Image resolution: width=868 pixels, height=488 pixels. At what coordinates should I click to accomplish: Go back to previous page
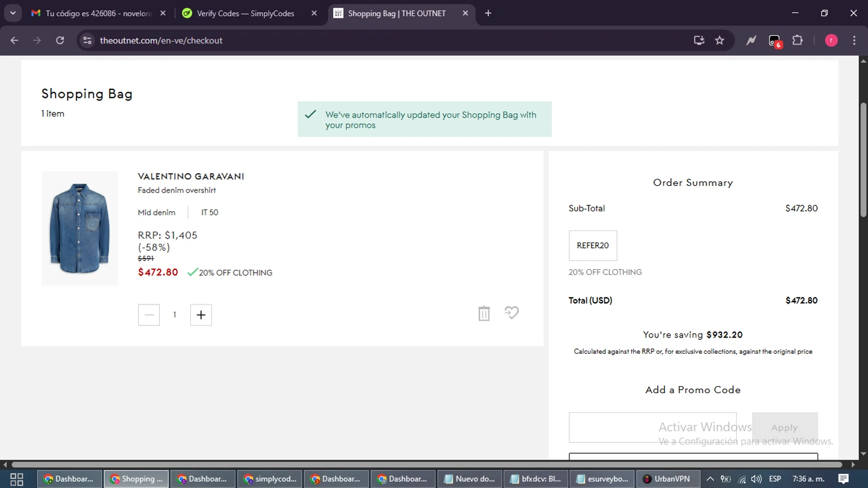(x=14, y=41)
